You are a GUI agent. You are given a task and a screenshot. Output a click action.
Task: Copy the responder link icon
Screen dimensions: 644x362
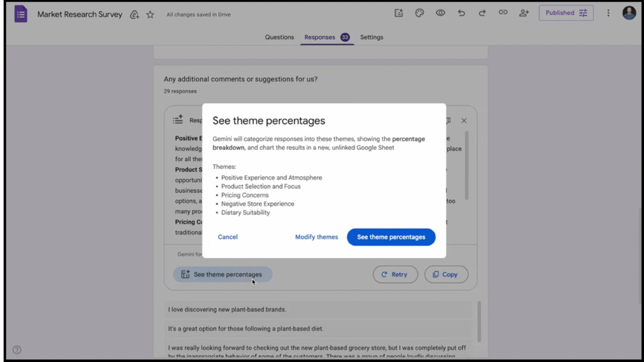point(503,12)
